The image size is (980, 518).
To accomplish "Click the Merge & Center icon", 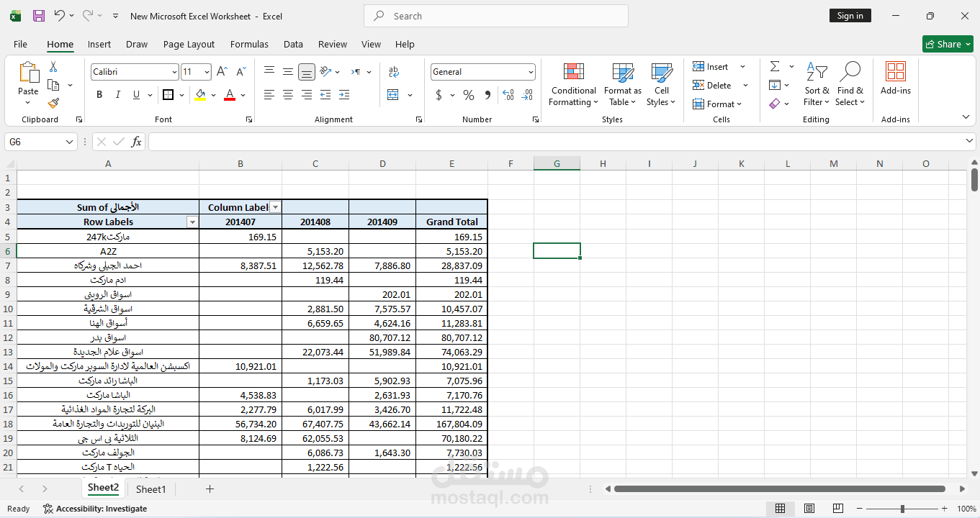I will coord(393,94).
